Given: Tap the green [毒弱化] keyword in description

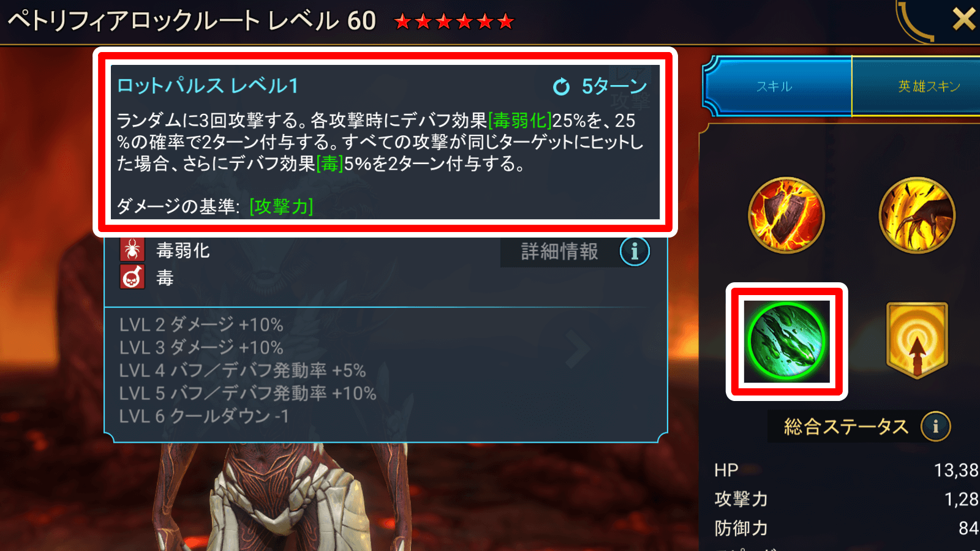Looking at the screenshot, I should (519, 121).
